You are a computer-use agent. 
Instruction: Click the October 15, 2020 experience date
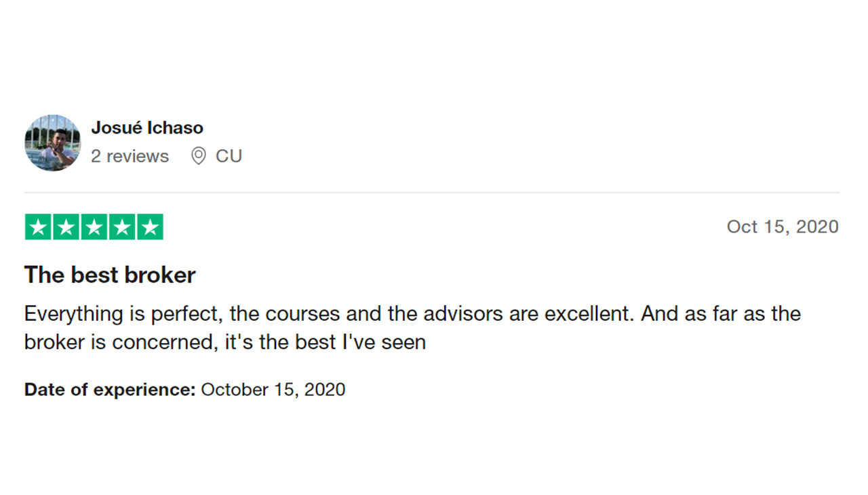pyautogui.click(x=273, y=389)
